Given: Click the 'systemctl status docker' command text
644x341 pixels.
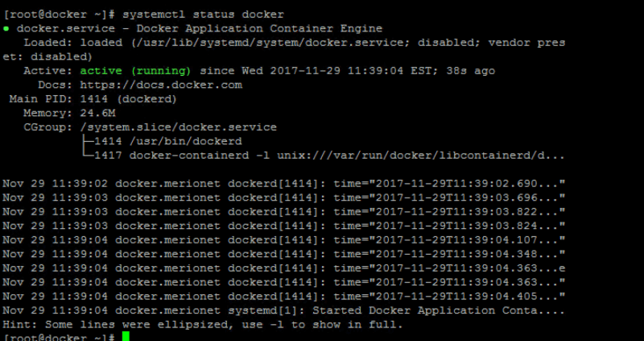Looking at the screenshot, I should pyautogui.click(x=204, y=15).
